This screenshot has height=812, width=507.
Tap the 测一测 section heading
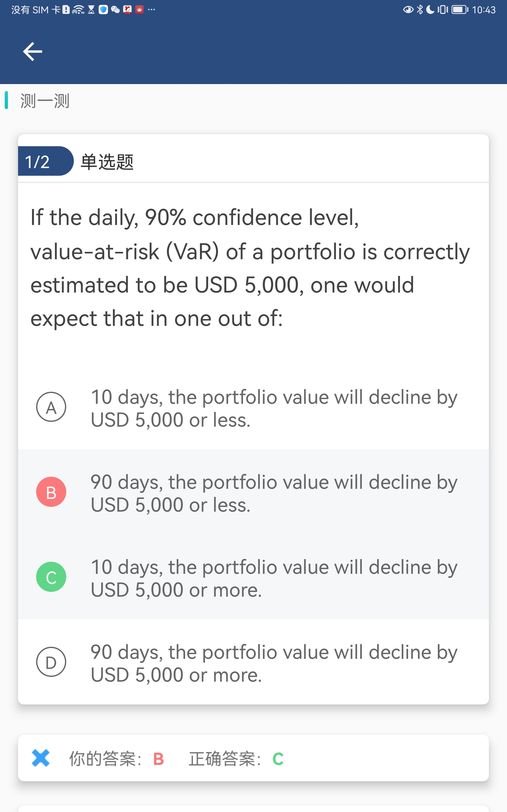[45, 101]
